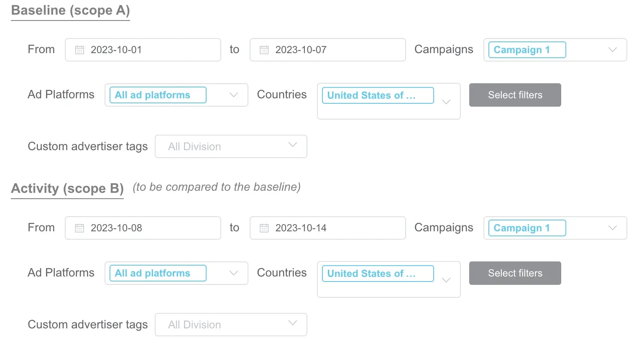Expand Baseline Campaigns dropdown chevron
644x343 pixels.
[613, 50]
